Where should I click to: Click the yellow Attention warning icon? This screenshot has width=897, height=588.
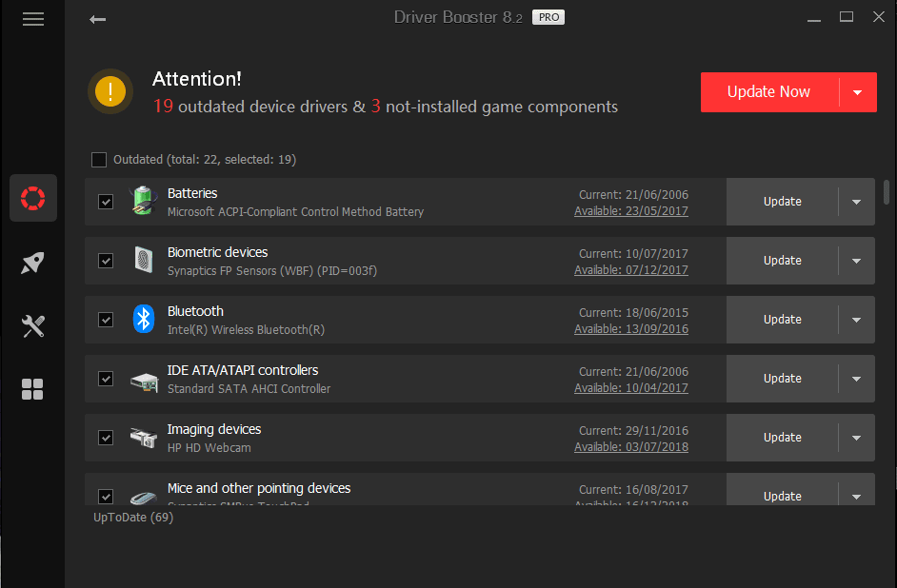click(110, 92)
